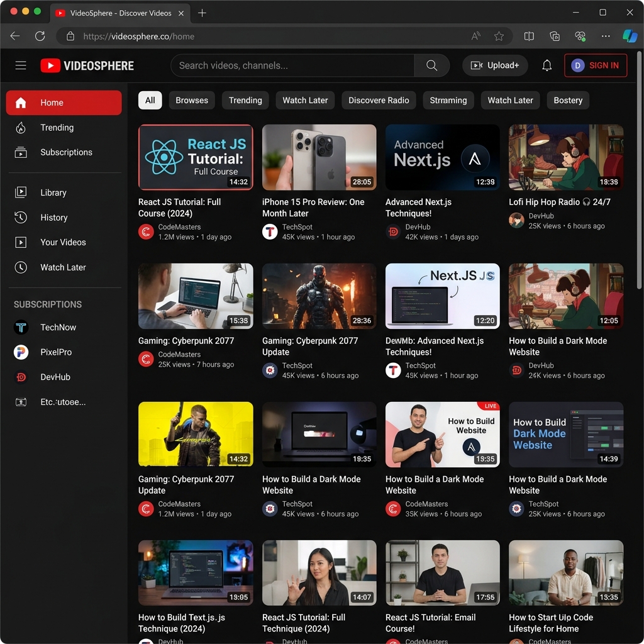Focus the search videos field
The height and width of the screenshot is (644, 644).
(292, 65)
